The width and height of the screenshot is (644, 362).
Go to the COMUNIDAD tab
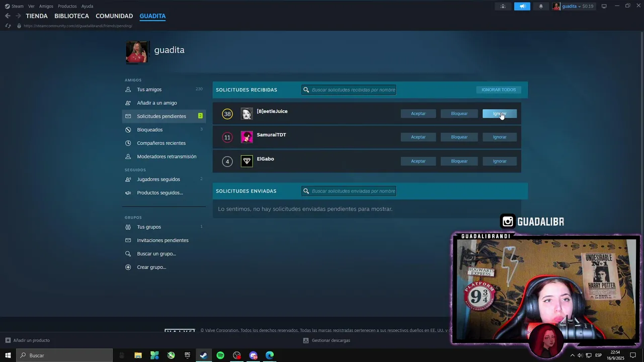click(114, 16)
